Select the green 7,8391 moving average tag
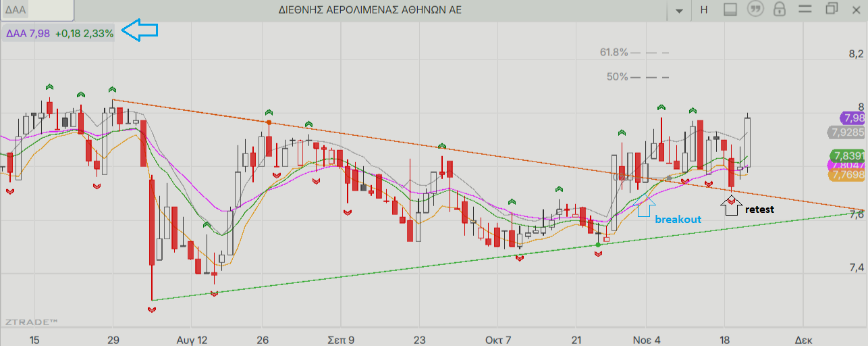 (849, 155)
